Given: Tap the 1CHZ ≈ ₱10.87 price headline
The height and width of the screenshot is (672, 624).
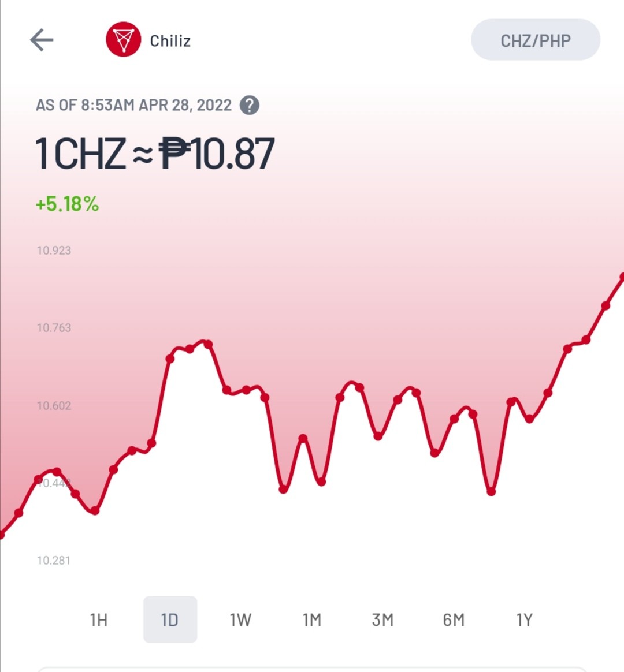Looking at the screenshot, I should pyautogui.click(x=155, y=153).
